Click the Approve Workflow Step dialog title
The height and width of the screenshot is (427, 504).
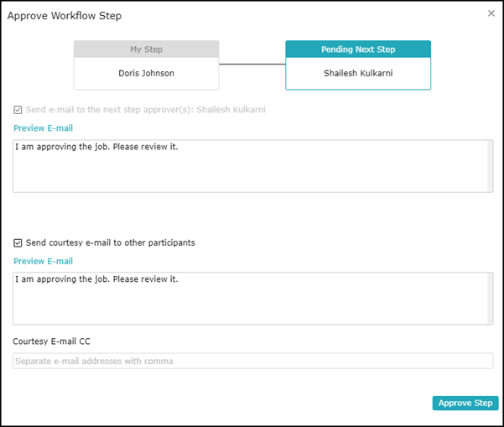[63, 16]
